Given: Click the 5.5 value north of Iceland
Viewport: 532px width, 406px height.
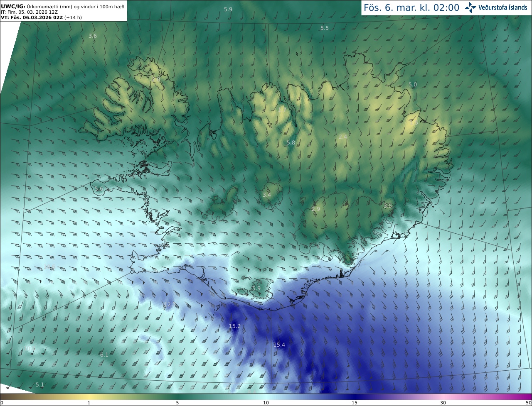Looking at the screenshot, I should point(325,28).
